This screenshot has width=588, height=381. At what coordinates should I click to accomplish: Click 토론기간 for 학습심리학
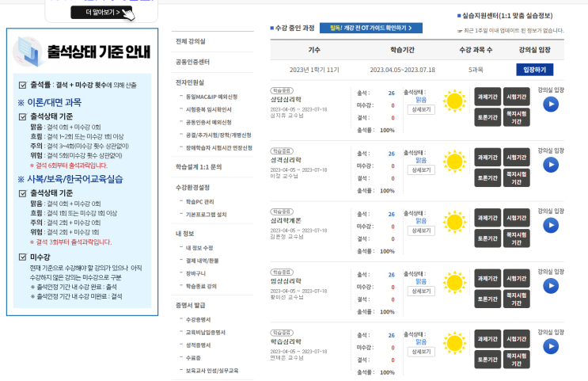click(487, 360)
